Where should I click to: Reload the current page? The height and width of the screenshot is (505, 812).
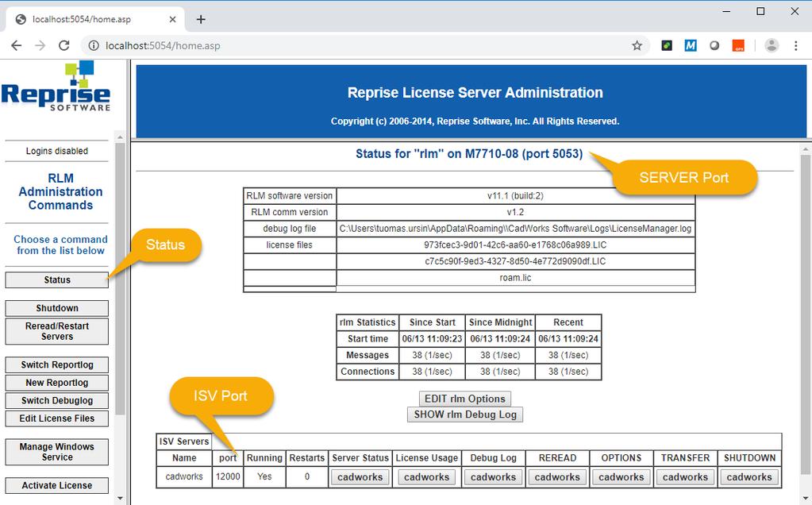(63, 45)
